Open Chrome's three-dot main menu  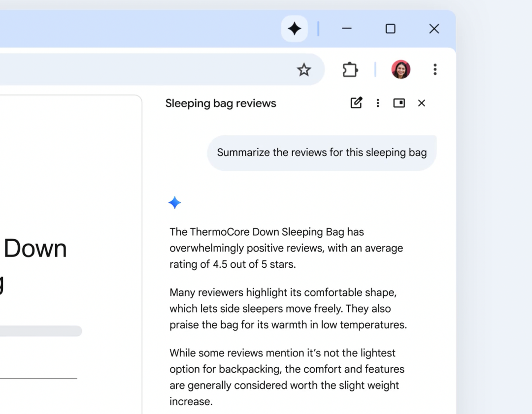435,69
